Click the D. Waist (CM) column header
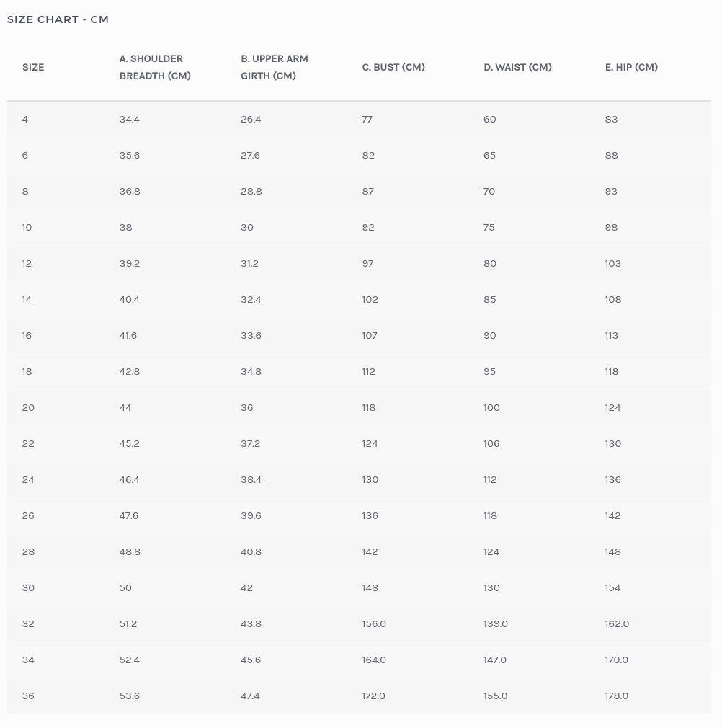This screenshot has height=728, width=722. 517,67
